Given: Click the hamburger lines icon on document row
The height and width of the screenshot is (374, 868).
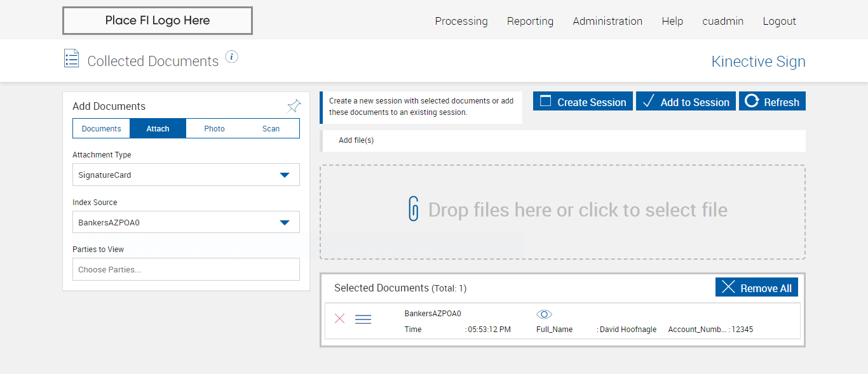Looking at the screenshot, I should (x=363, y=319).
